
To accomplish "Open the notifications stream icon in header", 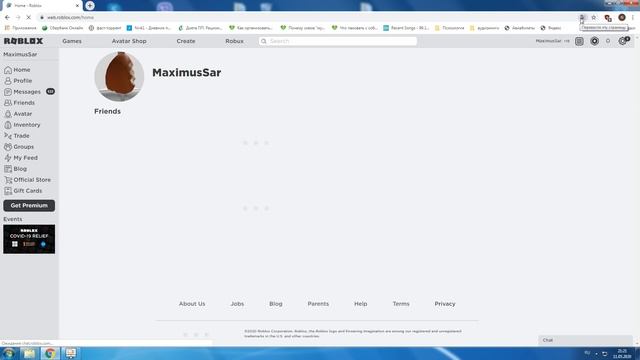I will click(579, 41).
